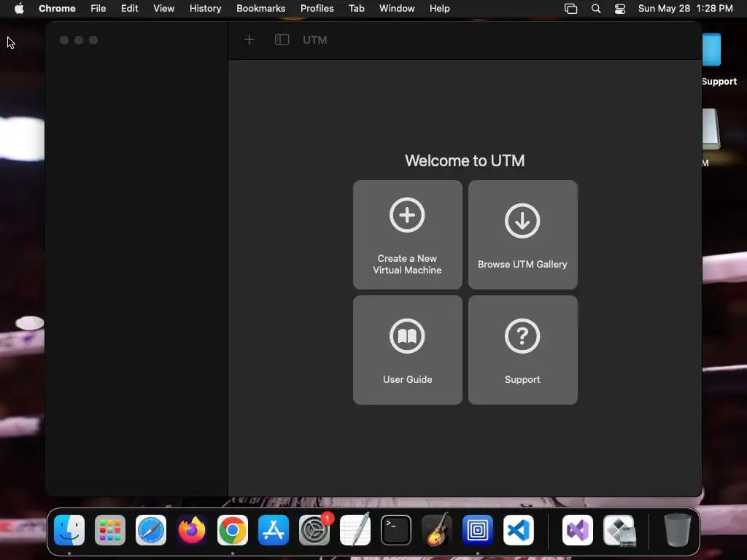Launch Firefox from the dock
This screenshot has width=747, height=560.
click(x=192, y=530)
